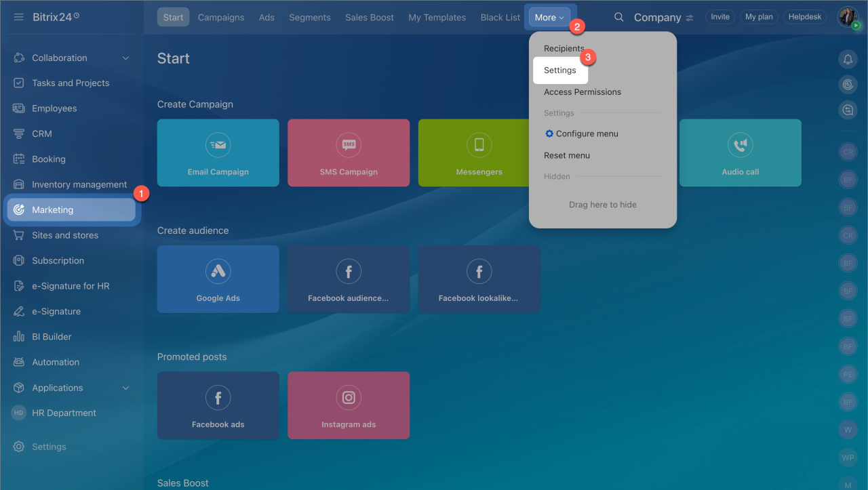
Task: Open notifications bell icon
Action: pos(848,59)
